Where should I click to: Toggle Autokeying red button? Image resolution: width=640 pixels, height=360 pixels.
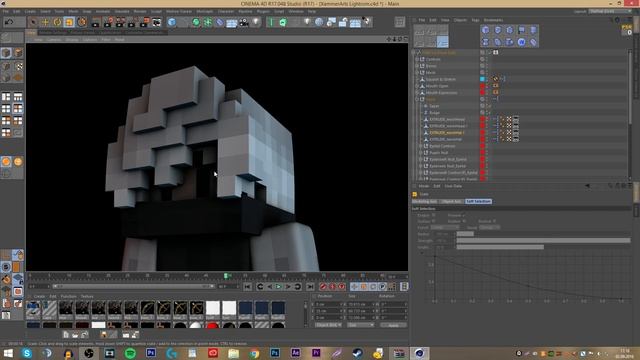coord(332,287)
